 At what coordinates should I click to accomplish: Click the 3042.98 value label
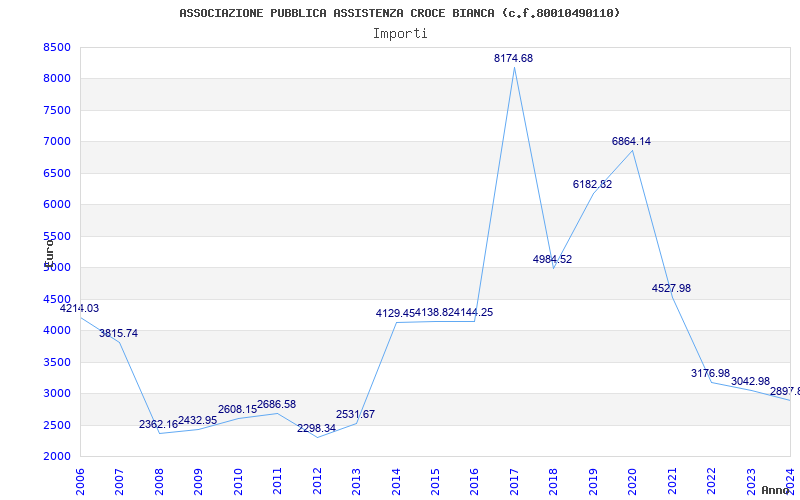pos(751,381)
